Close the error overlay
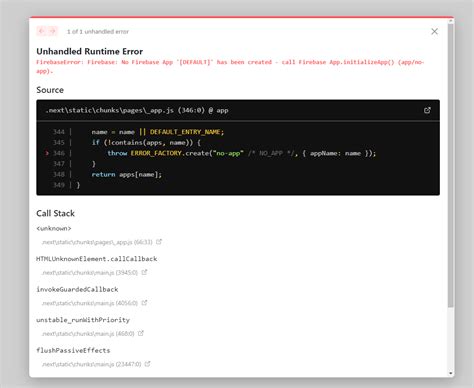The image size is (474, 388). pos(434,31)
